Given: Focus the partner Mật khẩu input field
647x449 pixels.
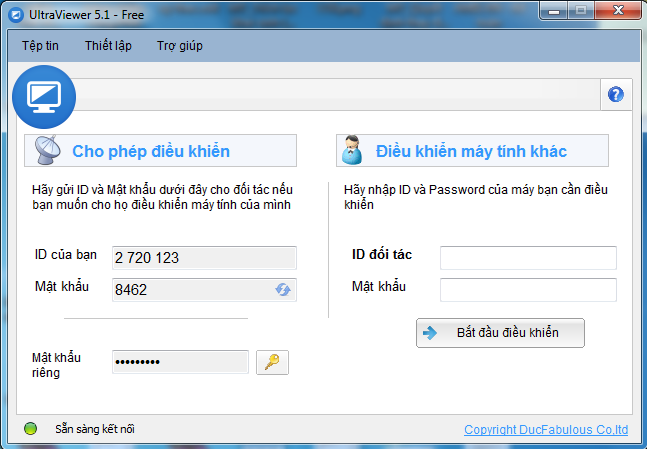Looking at the screenshot, I should click(x=528, y=290).
